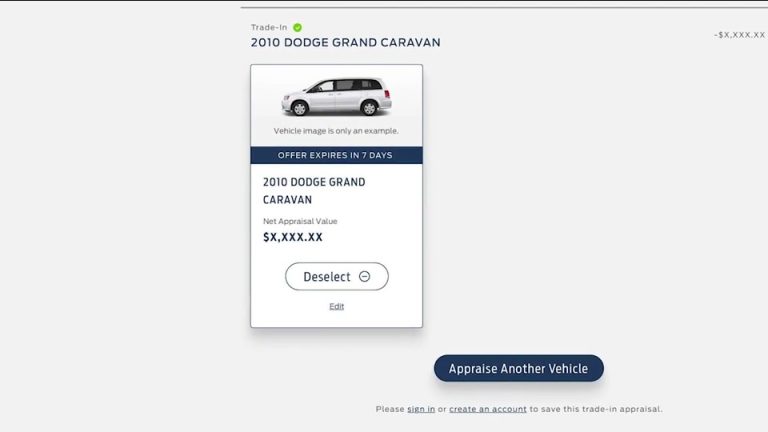Click the vehicle image example disclaimer text
The width and height of the screenshot is (768, 432).
[336, 131]
